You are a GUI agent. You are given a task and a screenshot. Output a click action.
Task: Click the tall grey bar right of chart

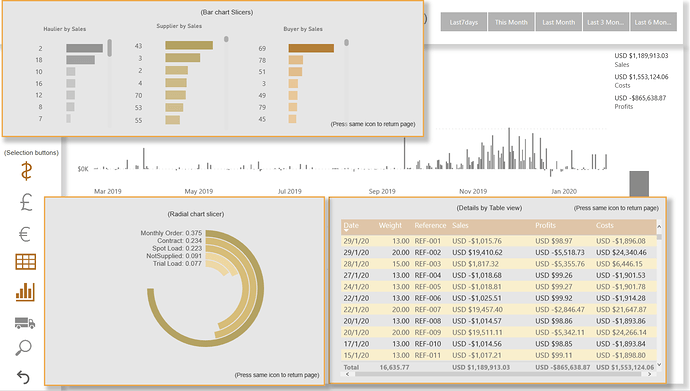(639, 184)
